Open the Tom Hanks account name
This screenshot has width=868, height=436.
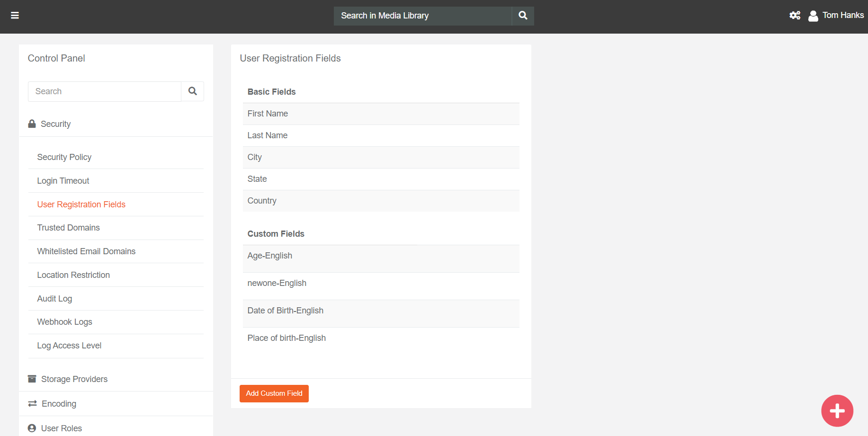point(843,16)
